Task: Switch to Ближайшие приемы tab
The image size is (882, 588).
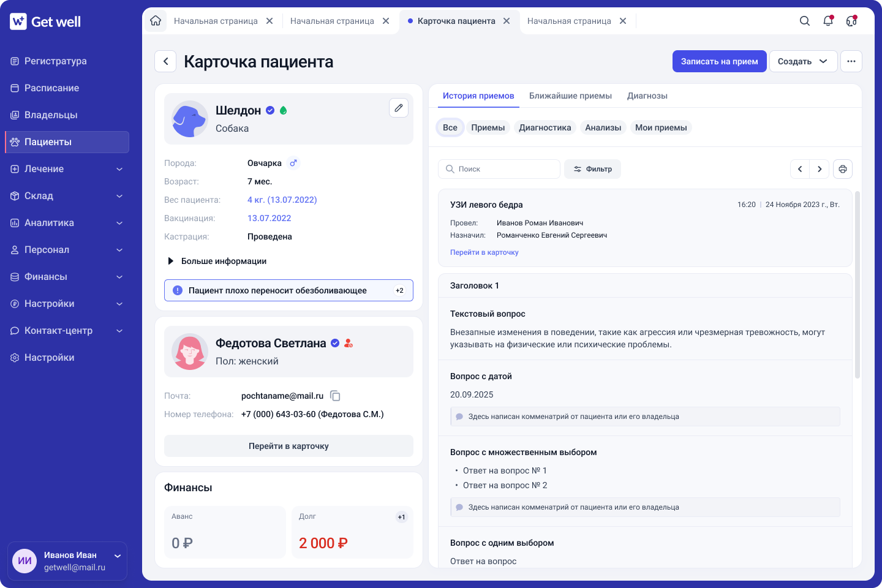Action: [x=570, y=96]
